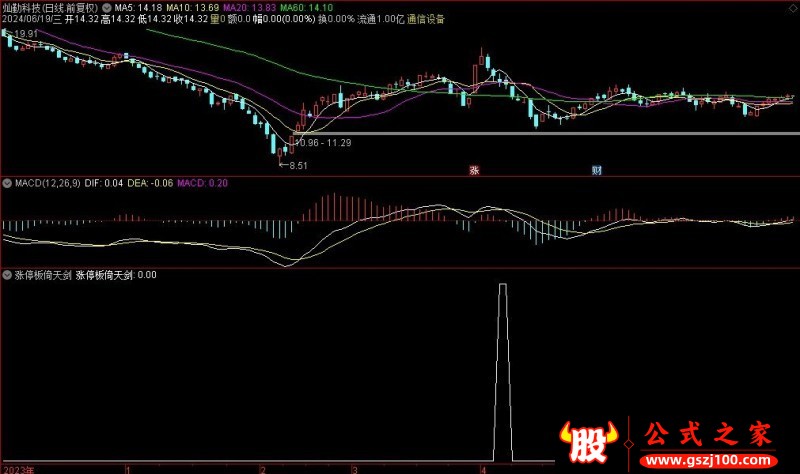Click the diamond icon at top-right corner
The height and width of the screenshot is (474, 800).
[x=793, y=9]
